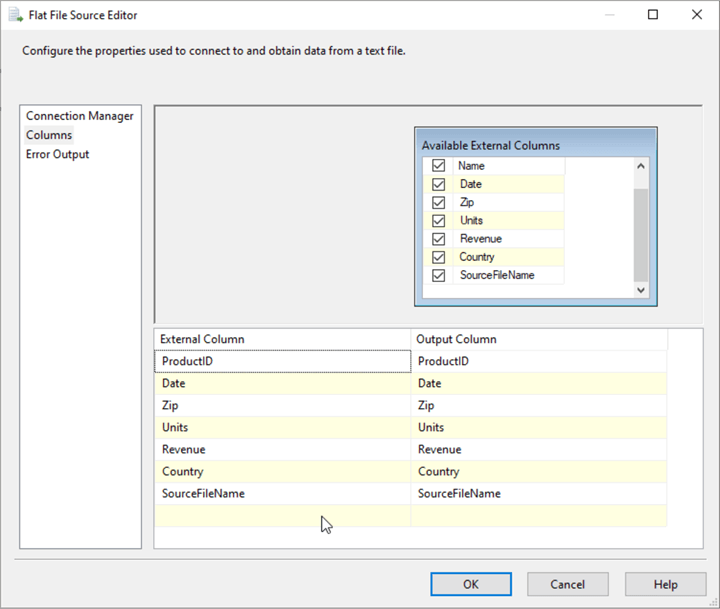Click the Cancel button
The height and width of the screenshot is (609, 720).
(x=568, y=584)
